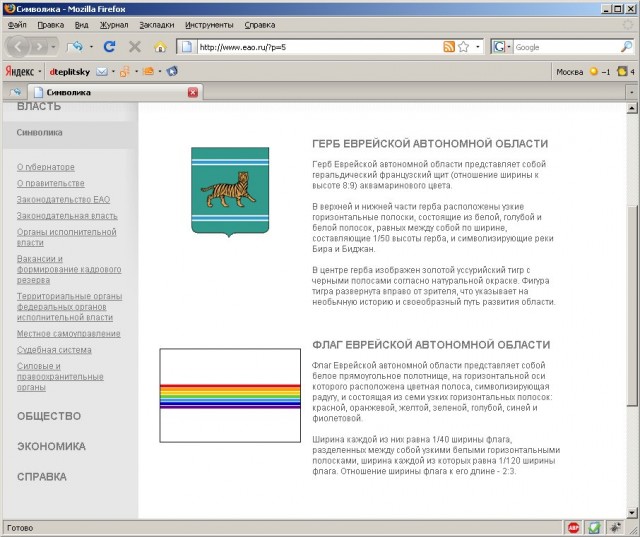
Task: Expand the ЭКОНОМИКА sidebar section
Action: [51, 446]
